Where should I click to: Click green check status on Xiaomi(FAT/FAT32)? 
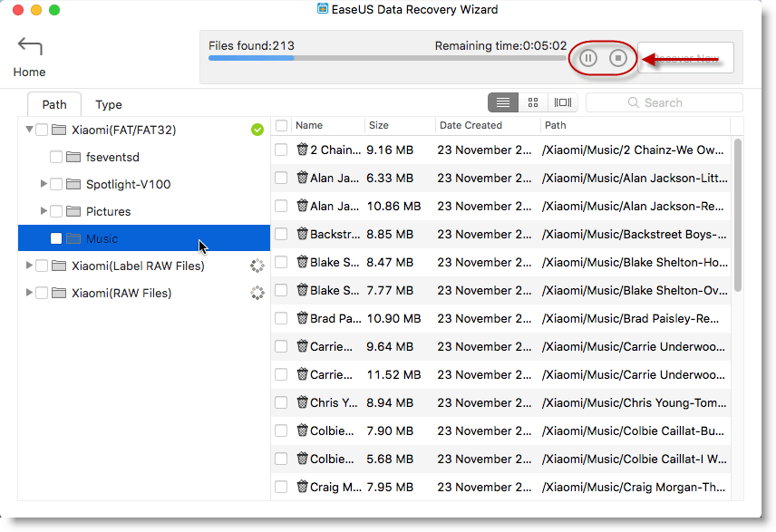pyautogui.click(x=257, y=130)
